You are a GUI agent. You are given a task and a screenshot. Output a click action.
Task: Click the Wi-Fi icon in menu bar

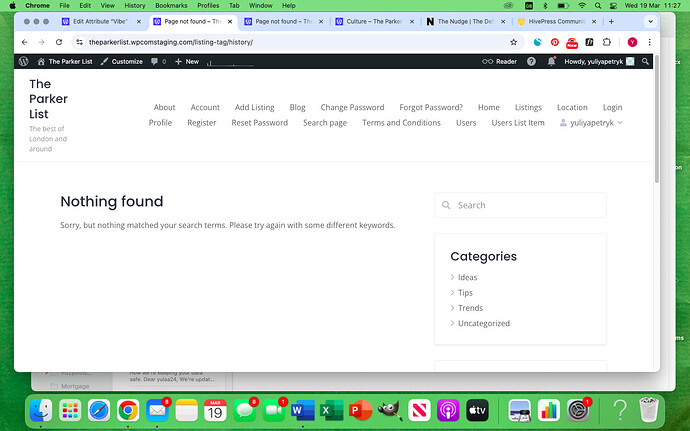coord(582,6)
